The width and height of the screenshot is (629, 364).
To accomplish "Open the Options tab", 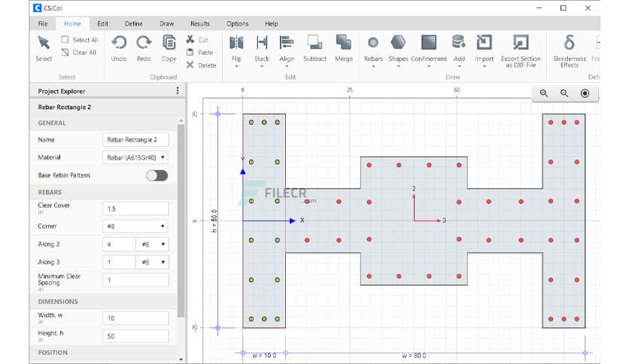I will pos(237,23).
